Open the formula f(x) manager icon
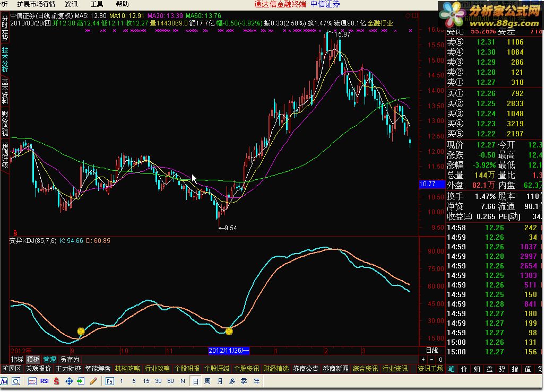Viewport: 545px width, 392px height. [5, 381]
